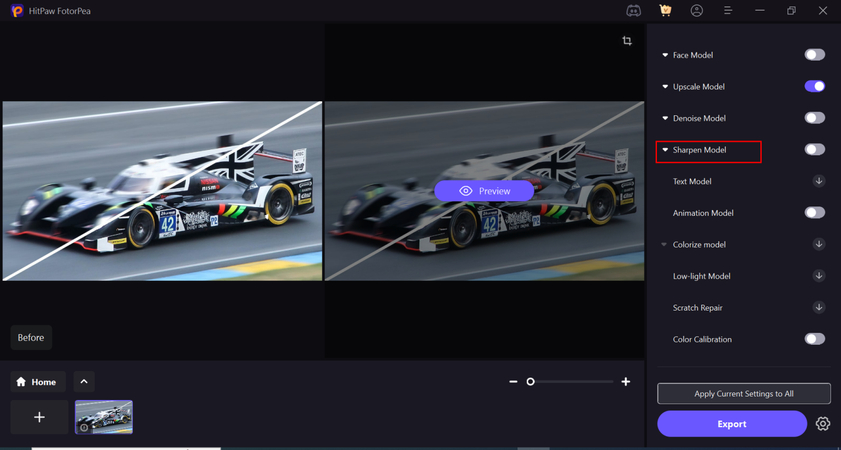Download the Text Model
The height and width of the screenshot is (450, 841).
tap(818, 181)
